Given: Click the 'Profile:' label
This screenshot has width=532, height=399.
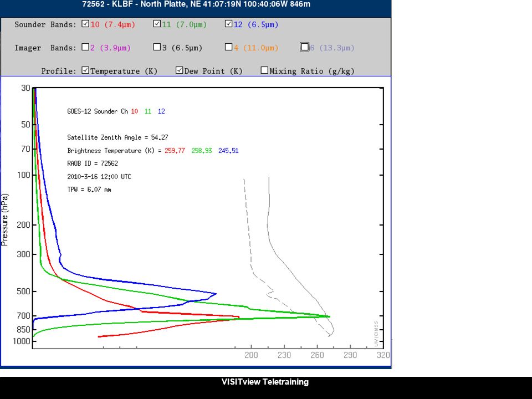Looking at the screenshot, I should [x=59, y=71].
